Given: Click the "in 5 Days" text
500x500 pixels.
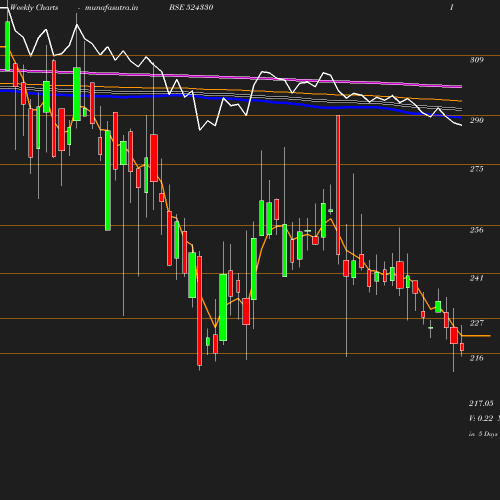Looking at the screenshot, I should click(483, 434).
